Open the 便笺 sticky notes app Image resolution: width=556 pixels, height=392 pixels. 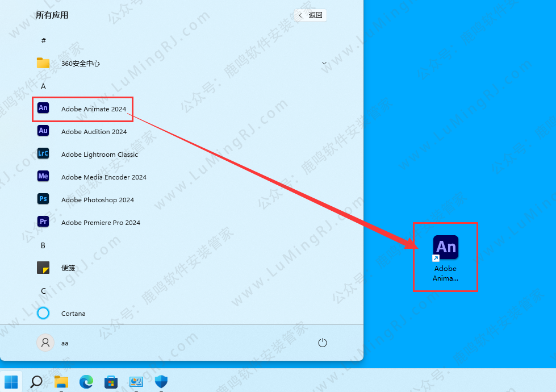68,268
